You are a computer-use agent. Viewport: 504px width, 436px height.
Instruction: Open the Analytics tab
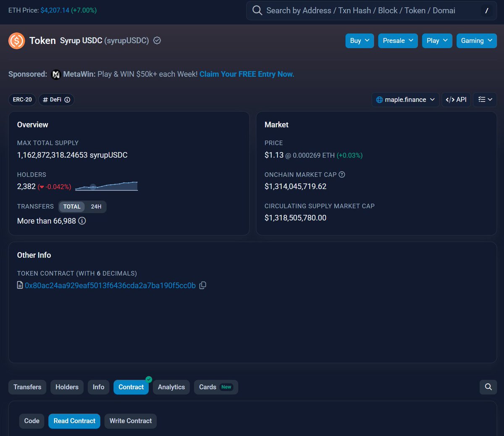pyautogui.click(x=171, y=387)
